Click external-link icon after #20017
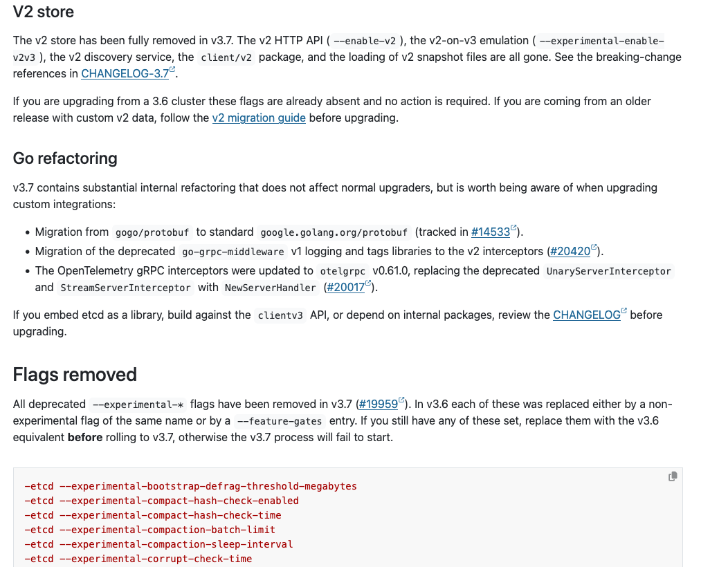 368,283
